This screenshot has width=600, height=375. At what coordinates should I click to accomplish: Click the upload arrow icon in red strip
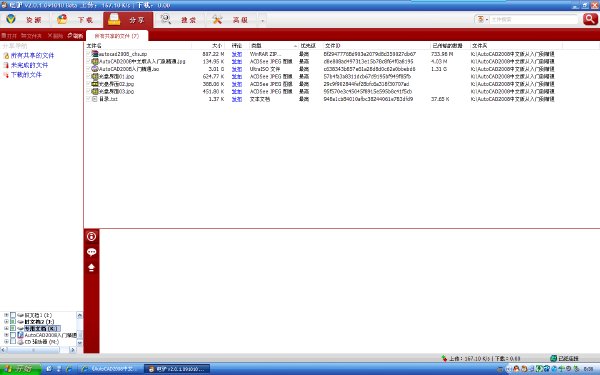click(91, 267)
